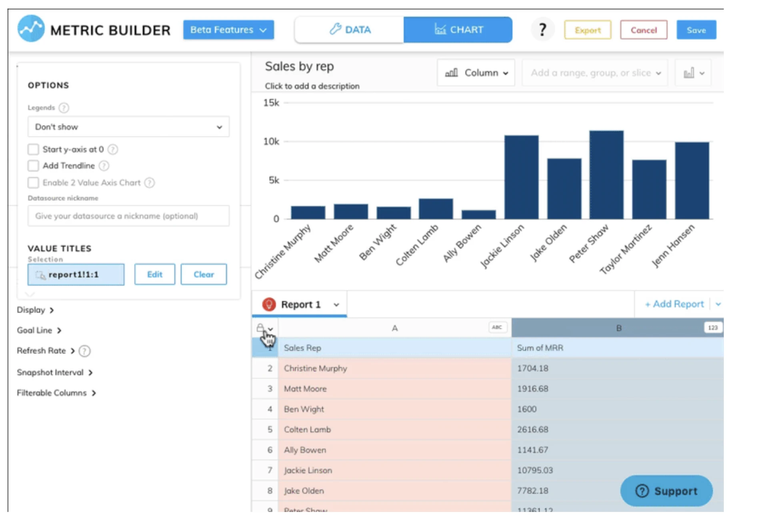Viewport: 768px width, 532px height.
Task: Open the Column chart type dropdown
Action: [x=476, y=73]
